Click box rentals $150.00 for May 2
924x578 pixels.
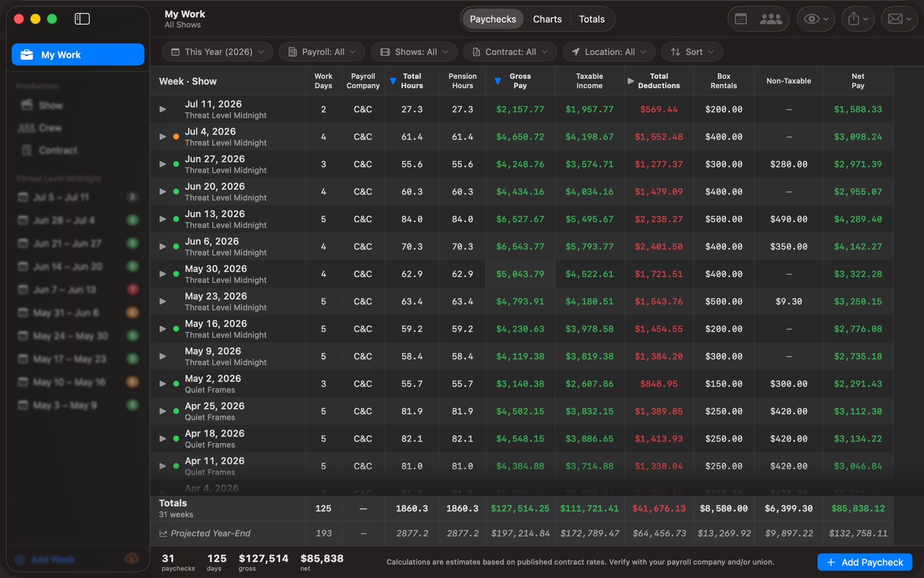pyautogui.click(x=724, y=384)
